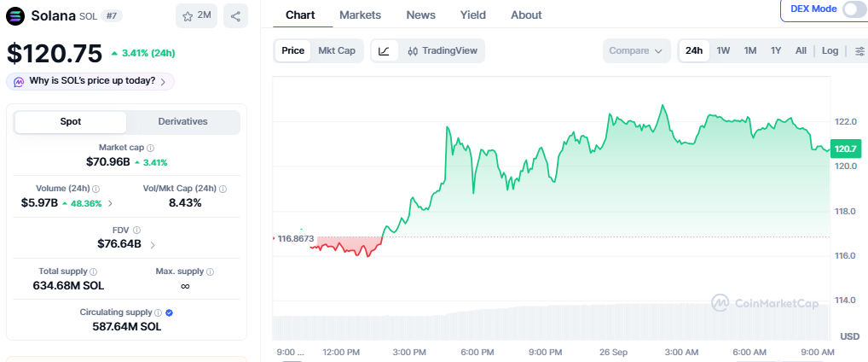868x362 pixels.
Task: Open the Markets tab
Action: (x=361, y=15)
